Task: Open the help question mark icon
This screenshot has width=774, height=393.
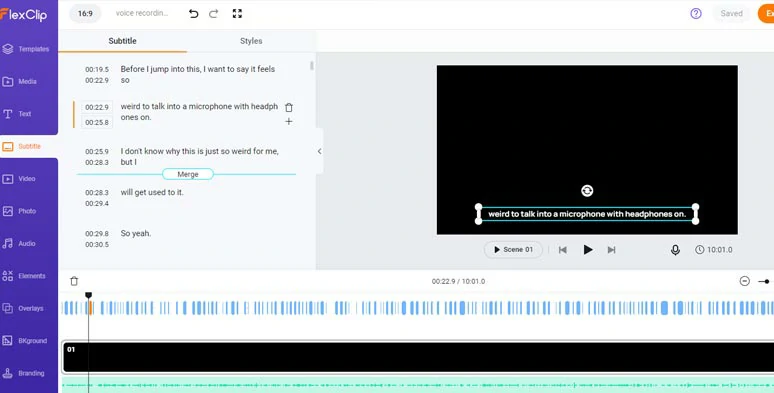Action: 696,14
